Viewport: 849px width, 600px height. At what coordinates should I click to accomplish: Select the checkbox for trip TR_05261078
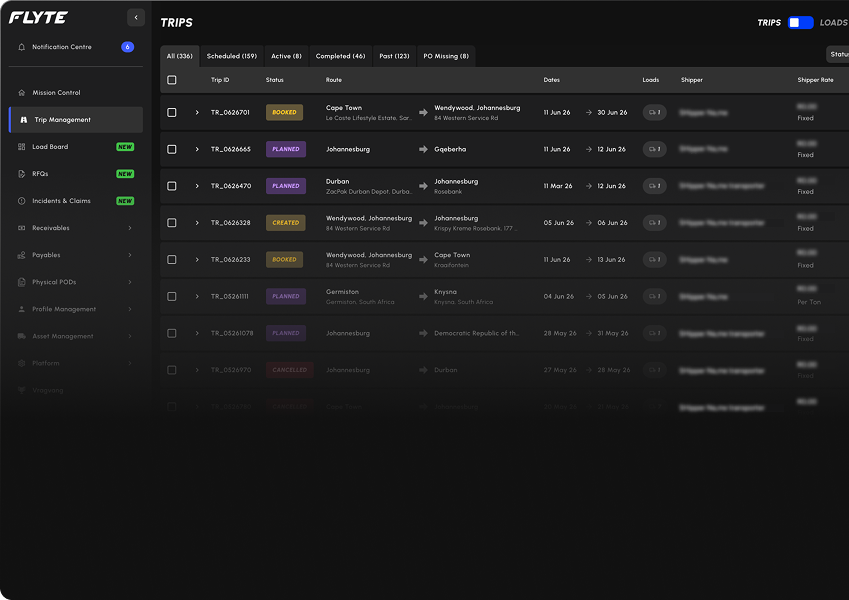(x=172, y=334)
